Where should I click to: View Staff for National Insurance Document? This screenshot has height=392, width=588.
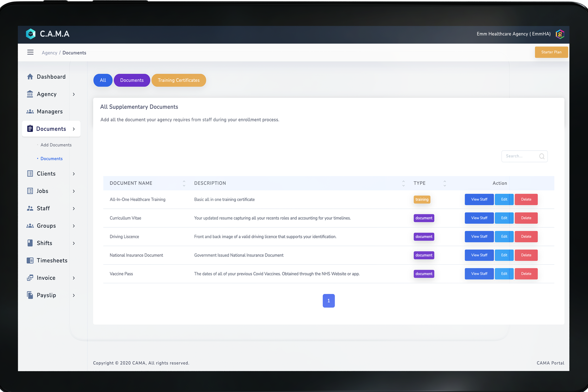[479, 255]
